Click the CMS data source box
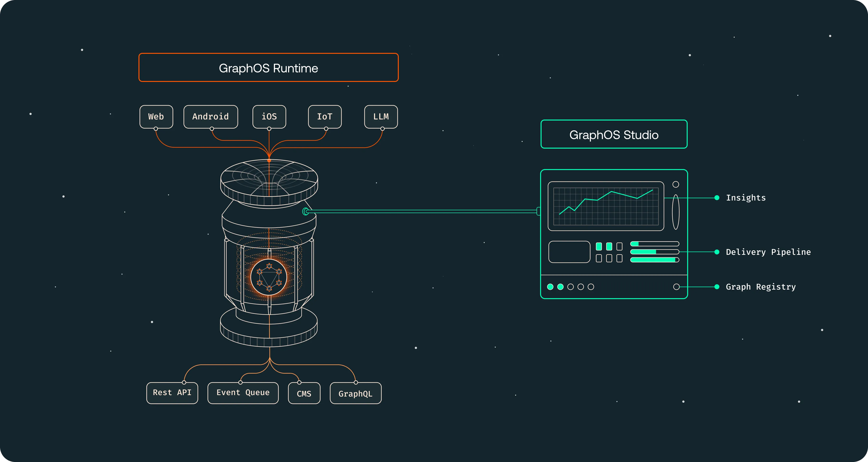Image resolution: width=868 pixels, height=462 pixels. pos(304,393)
